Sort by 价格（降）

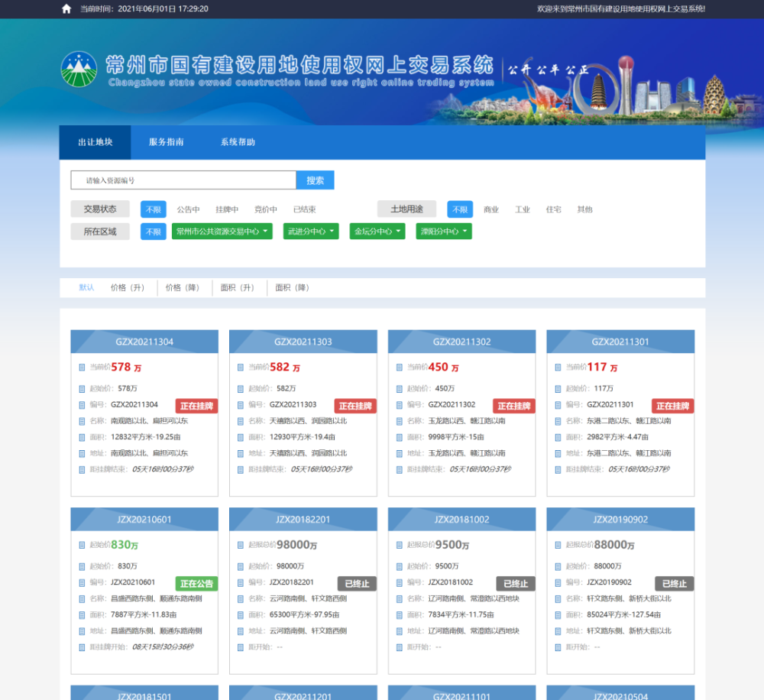tap(183, 287)
